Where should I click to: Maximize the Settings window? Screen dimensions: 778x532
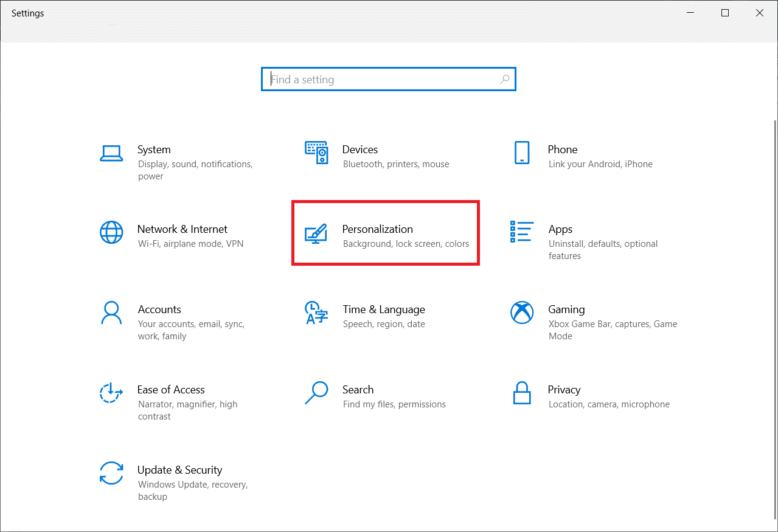point(724,13)
